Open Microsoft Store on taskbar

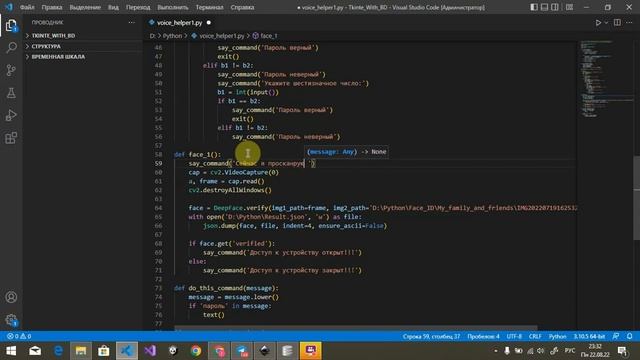pyautogui.click(x=104, y=351)
